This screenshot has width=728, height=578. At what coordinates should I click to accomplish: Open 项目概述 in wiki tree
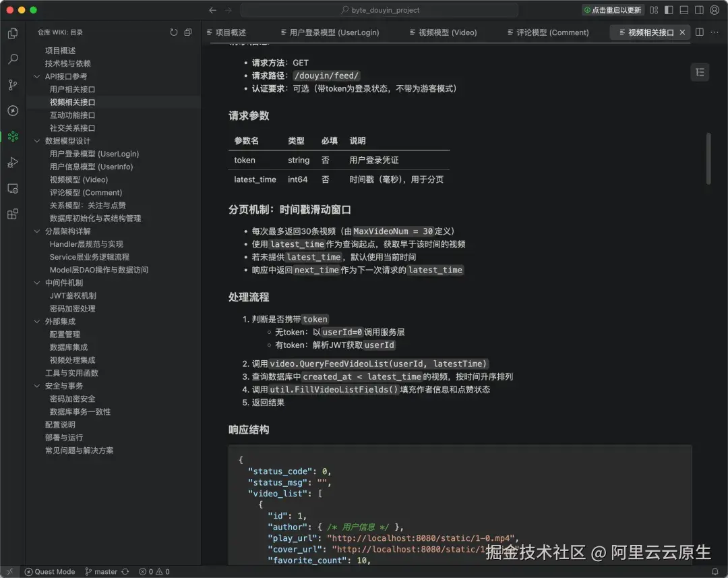click(x=61, y=50)
